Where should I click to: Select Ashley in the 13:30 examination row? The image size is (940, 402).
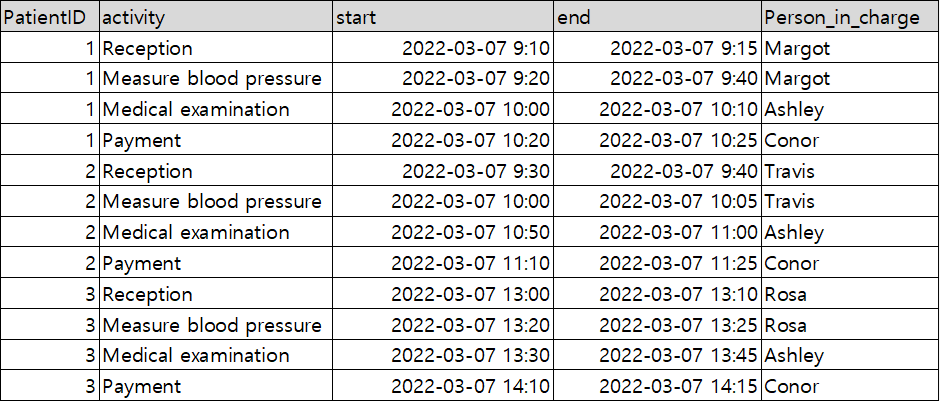pos(794,355)
